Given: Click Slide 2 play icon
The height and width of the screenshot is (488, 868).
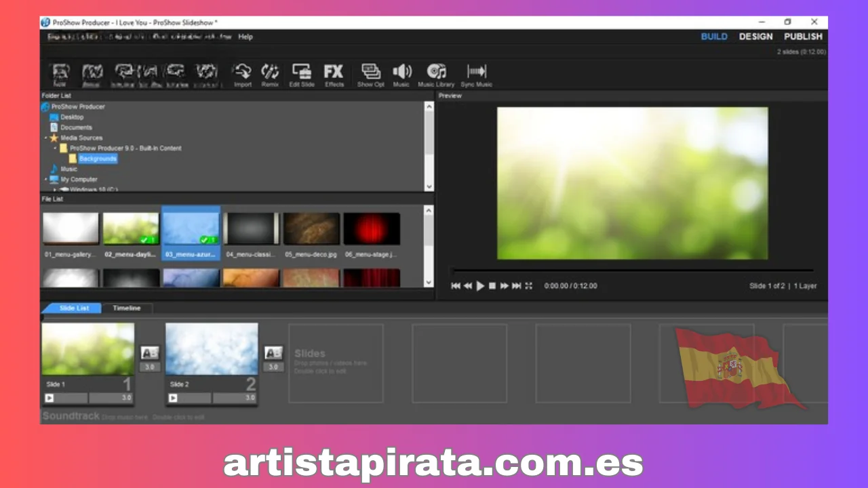Looking at the screenshot, I should tap(172, 398).
